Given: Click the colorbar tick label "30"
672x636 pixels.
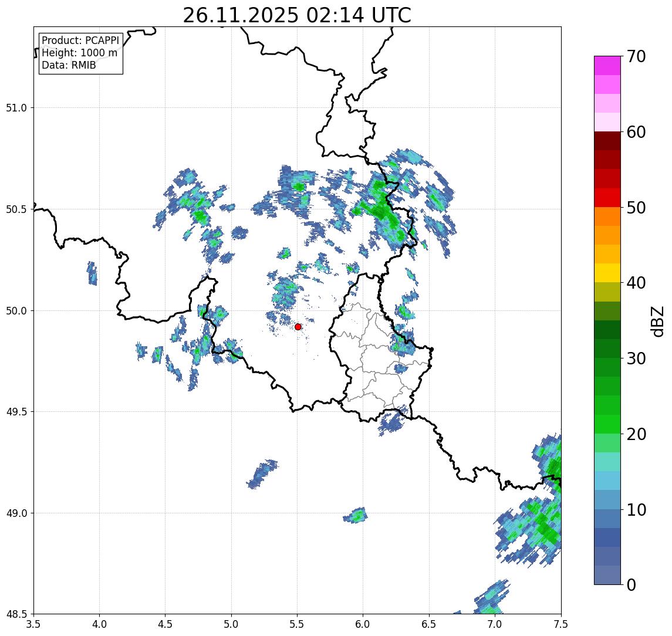Looking at the screenshot, I should (636, 358).
